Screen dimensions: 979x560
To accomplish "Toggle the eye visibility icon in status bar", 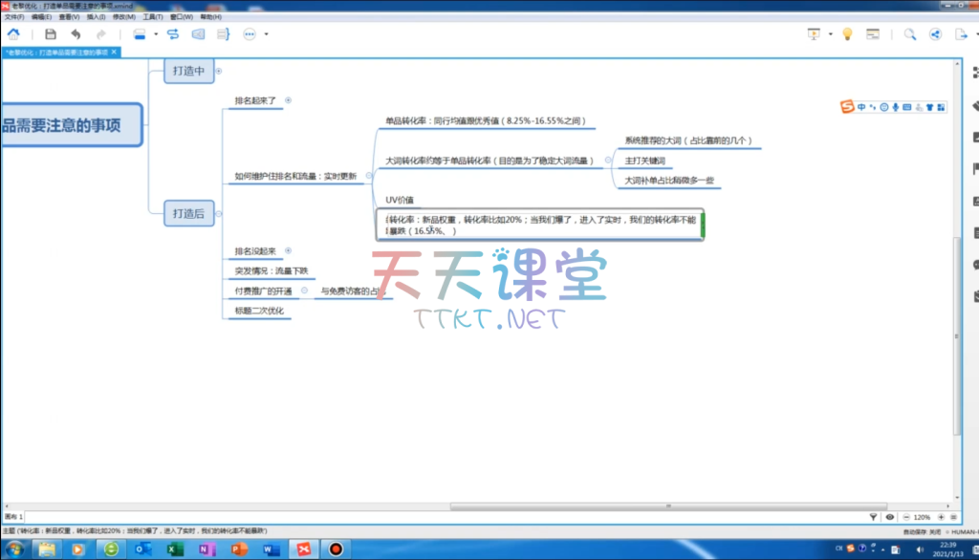I will pos(890,517).
